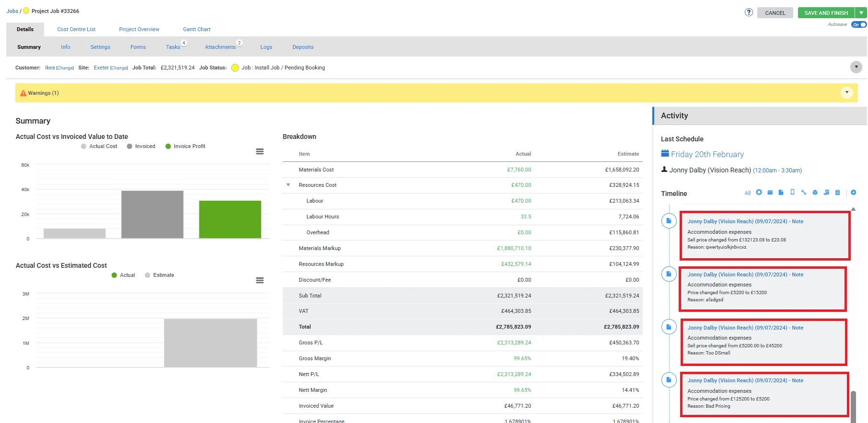Filter timeline by box package icon
868x423 pixels.
click(x=815, y=193)
